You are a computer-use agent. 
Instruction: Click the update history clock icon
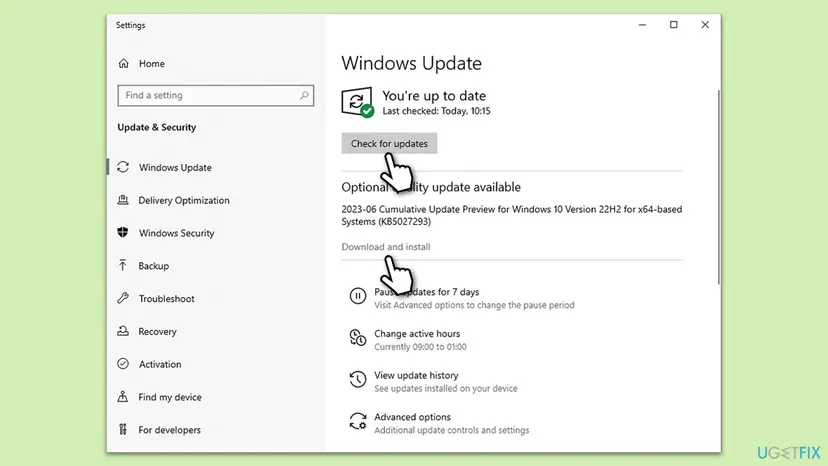point(357,379)
